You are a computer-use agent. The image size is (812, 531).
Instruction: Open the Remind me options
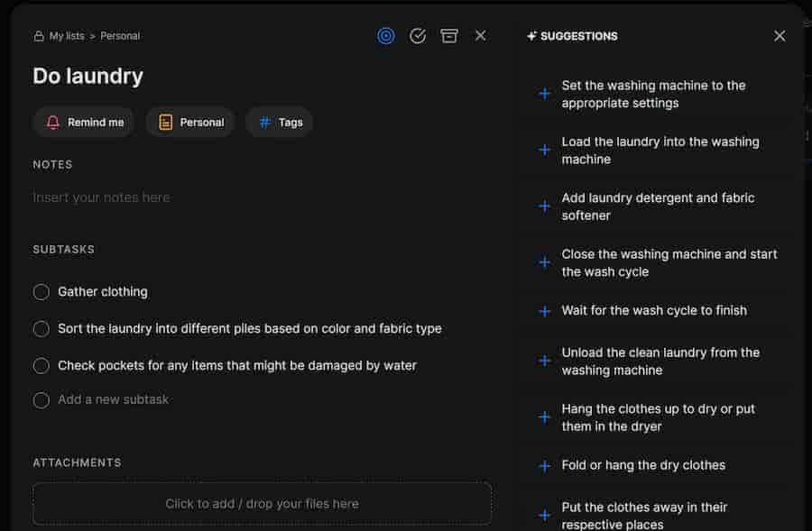tap(84, 123)
